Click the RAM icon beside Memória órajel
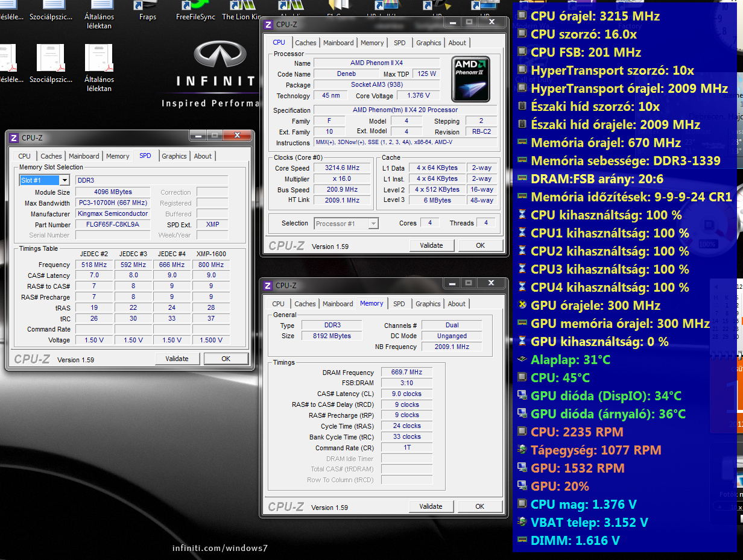 click(522, 142)
